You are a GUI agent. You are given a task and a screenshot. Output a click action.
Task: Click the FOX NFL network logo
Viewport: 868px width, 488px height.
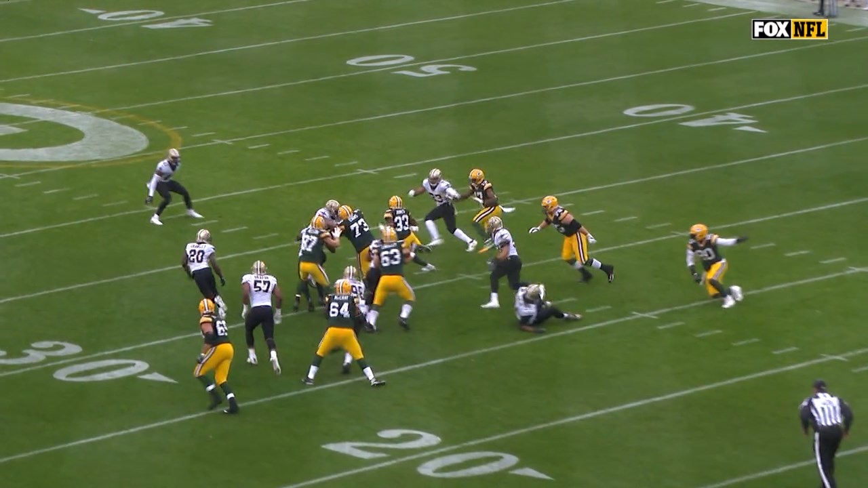point(789,29)
